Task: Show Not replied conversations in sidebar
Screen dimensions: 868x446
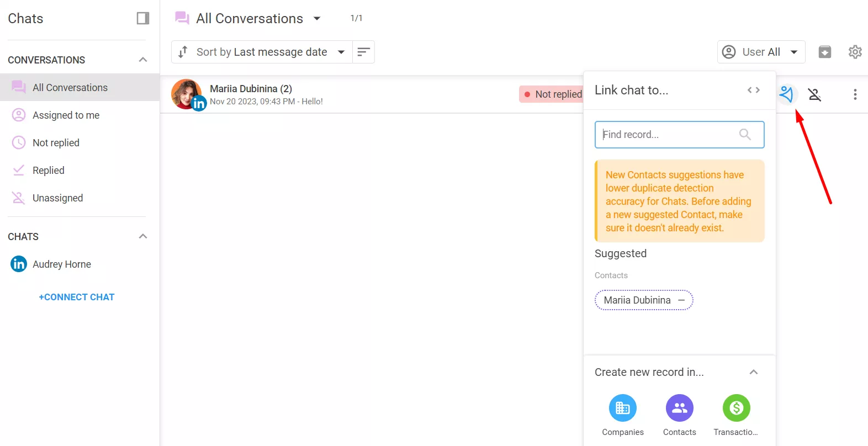Action: (80, 142)
